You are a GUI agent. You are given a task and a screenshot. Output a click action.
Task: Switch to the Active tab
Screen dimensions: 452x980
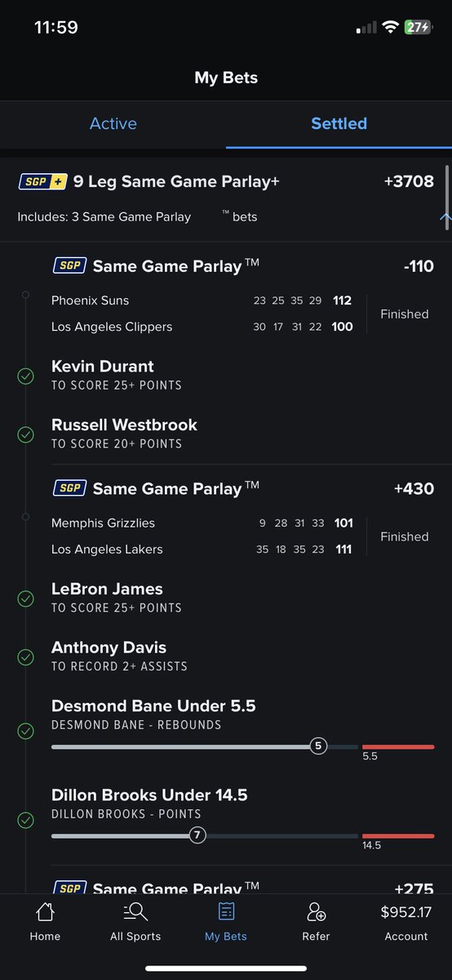coord(113,124)
